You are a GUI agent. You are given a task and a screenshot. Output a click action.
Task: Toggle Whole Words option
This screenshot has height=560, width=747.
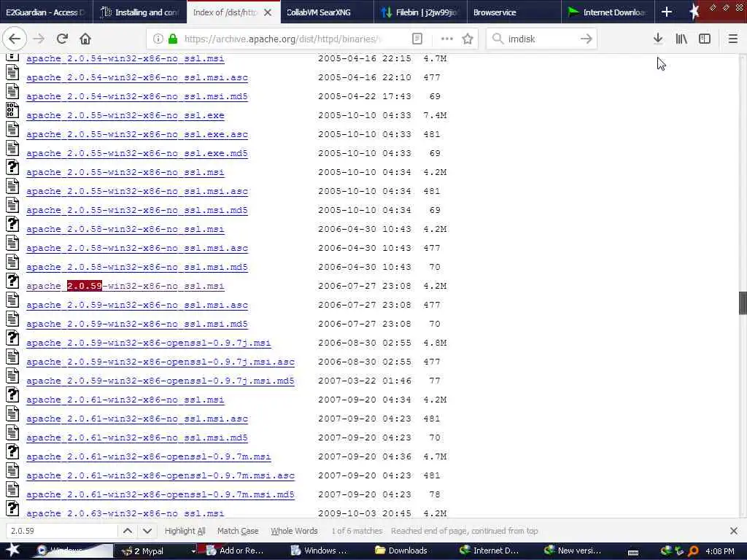point(294,531)
